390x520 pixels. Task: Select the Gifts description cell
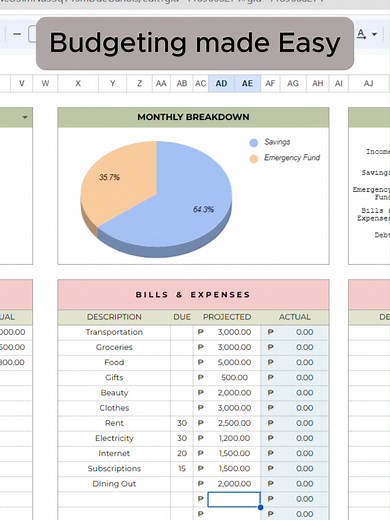pyautogui.click(x=114, y=378)
